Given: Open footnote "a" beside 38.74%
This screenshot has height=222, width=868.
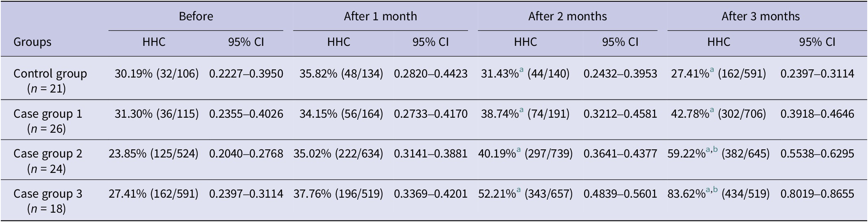Looking at the screenshot, I should point(521,110).
